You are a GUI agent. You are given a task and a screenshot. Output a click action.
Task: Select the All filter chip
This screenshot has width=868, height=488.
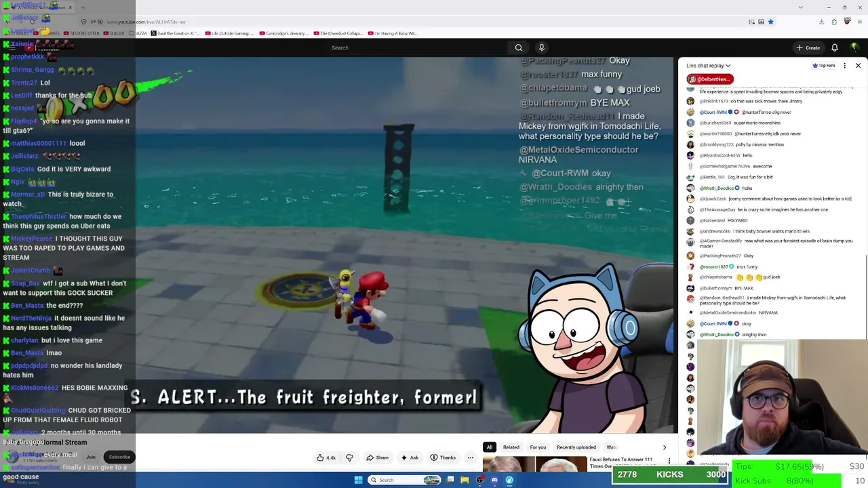[x=490, y=447]
